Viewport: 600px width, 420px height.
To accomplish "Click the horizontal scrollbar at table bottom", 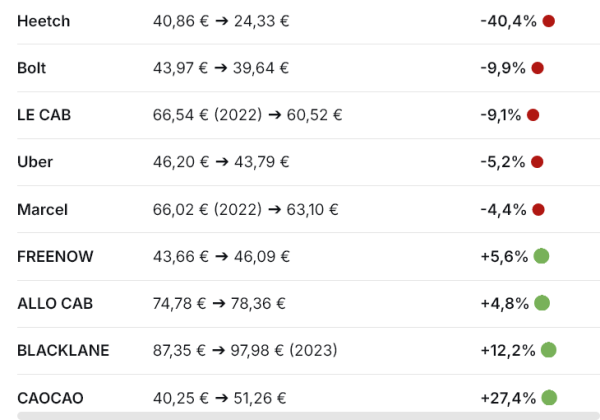I will pyautogui.click(x=300, y=414).
